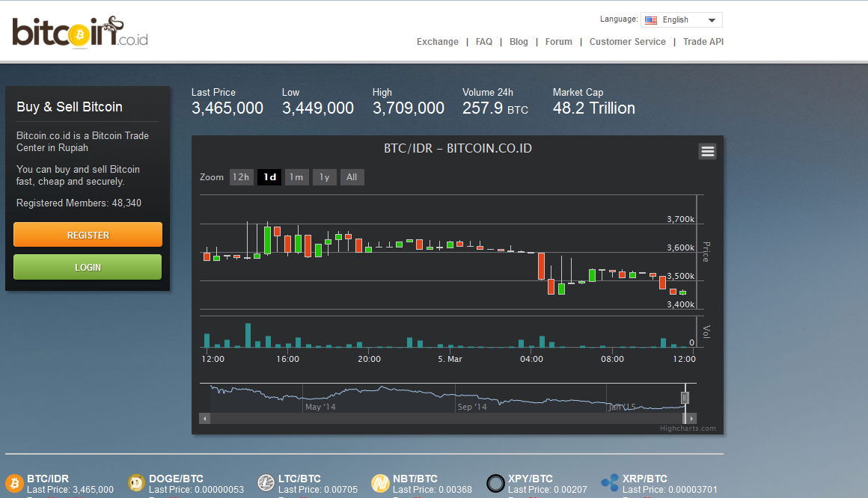Visit the Forum link

click(558, 42)
